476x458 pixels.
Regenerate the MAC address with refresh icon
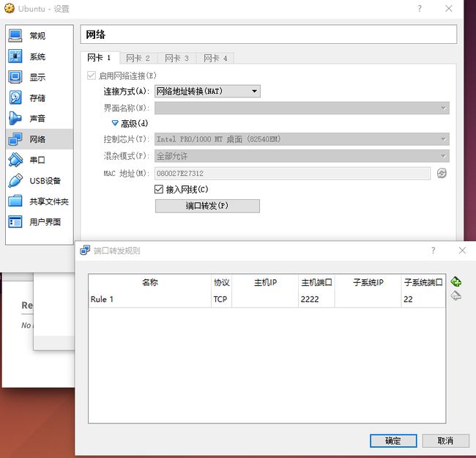(442, 173)
